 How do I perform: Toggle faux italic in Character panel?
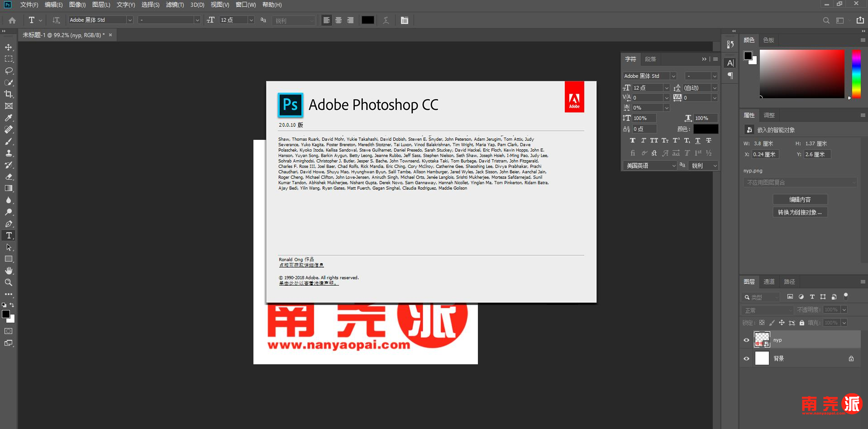643,141
